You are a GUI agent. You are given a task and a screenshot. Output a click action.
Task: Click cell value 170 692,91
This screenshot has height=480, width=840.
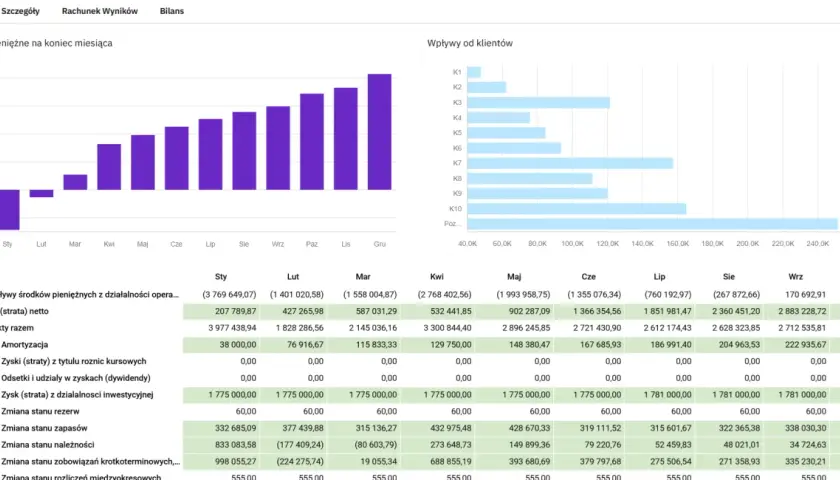806,295
